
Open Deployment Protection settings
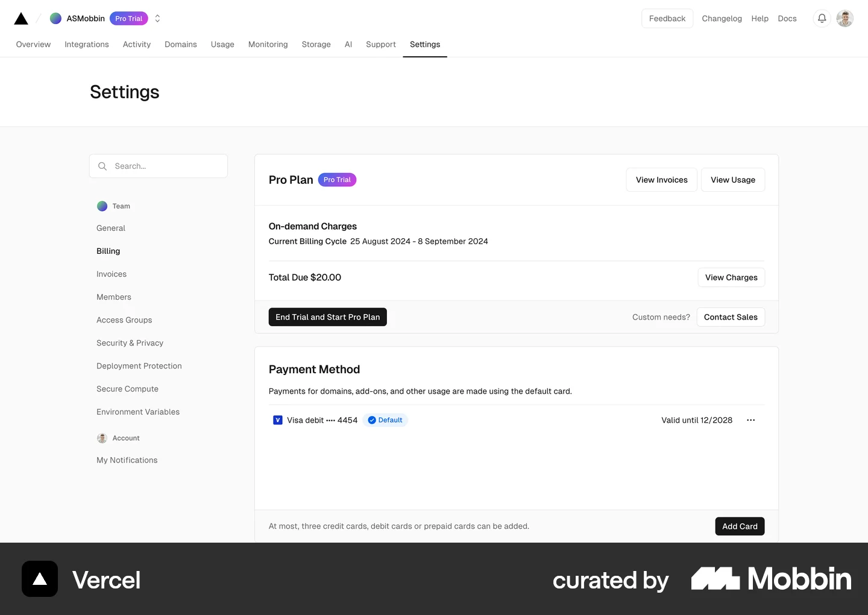[139, 366]
